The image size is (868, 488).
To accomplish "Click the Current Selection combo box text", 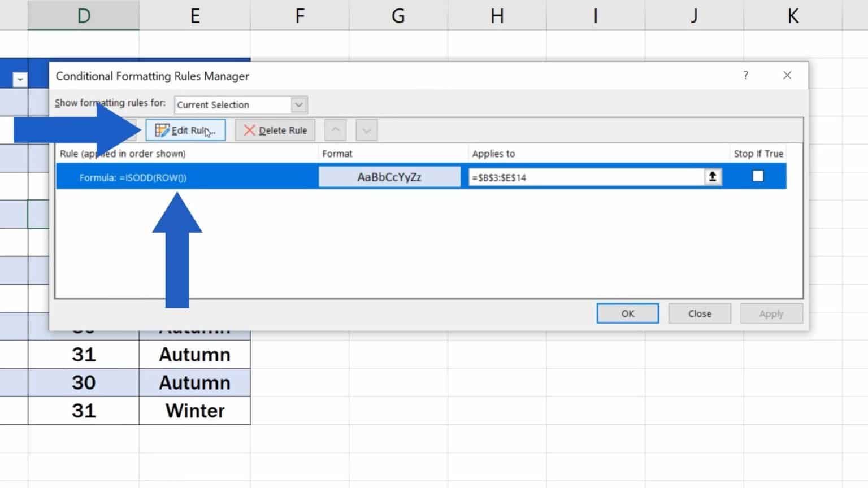I will [232, 104].
